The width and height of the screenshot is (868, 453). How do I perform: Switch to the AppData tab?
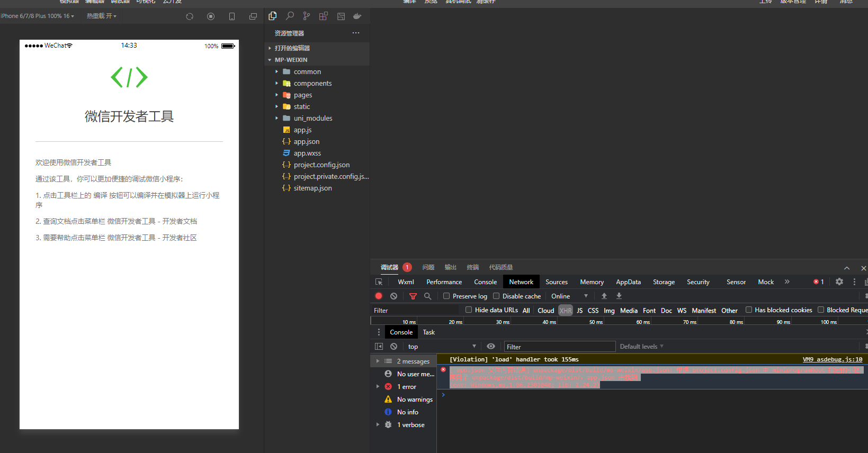pos(628,282)
